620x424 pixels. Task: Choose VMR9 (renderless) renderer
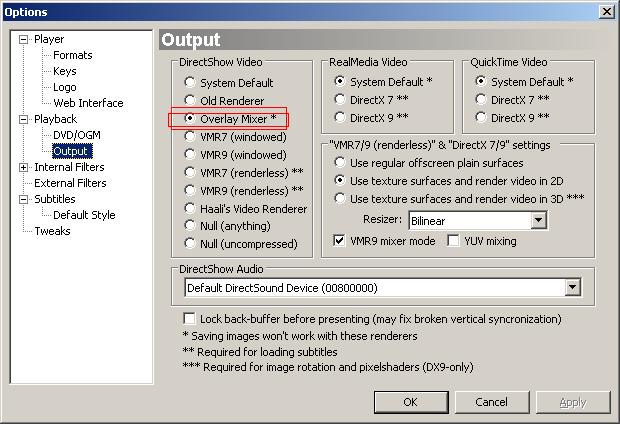244,191
